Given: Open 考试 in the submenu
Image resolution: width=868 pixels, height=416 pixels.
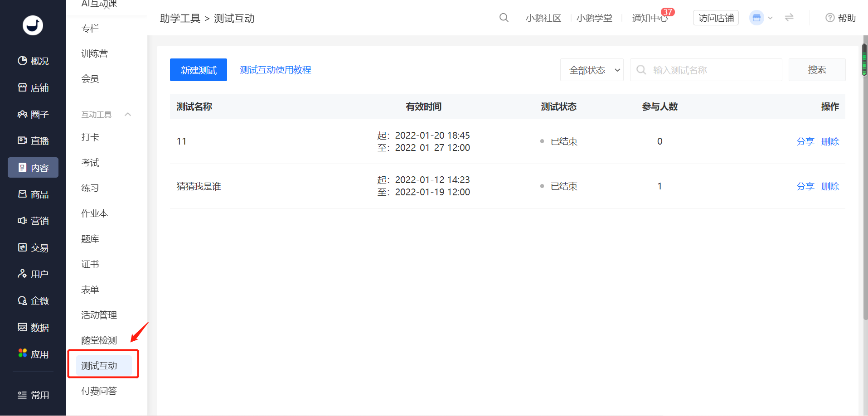Looking at the screenshot, I should click(x=90, y=163).
